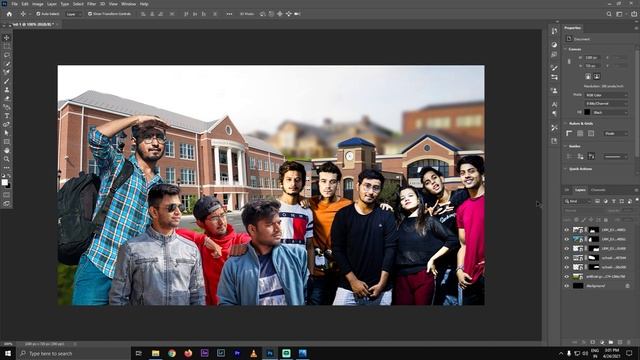The width and height of the screenshot is (640, 360).
Task: Select the Horizontal Type tool
Action: [7, 116]
